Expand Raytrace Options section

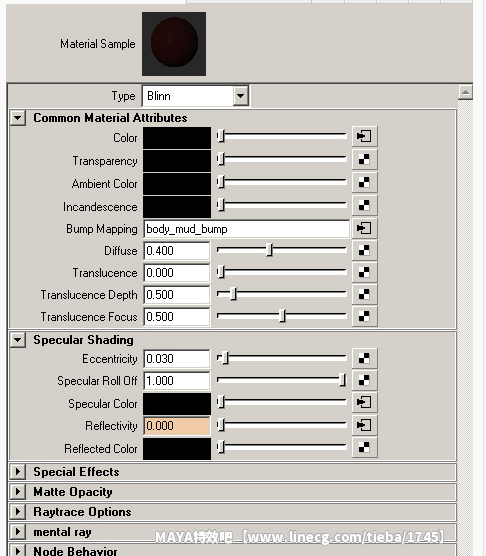(17, 512)
